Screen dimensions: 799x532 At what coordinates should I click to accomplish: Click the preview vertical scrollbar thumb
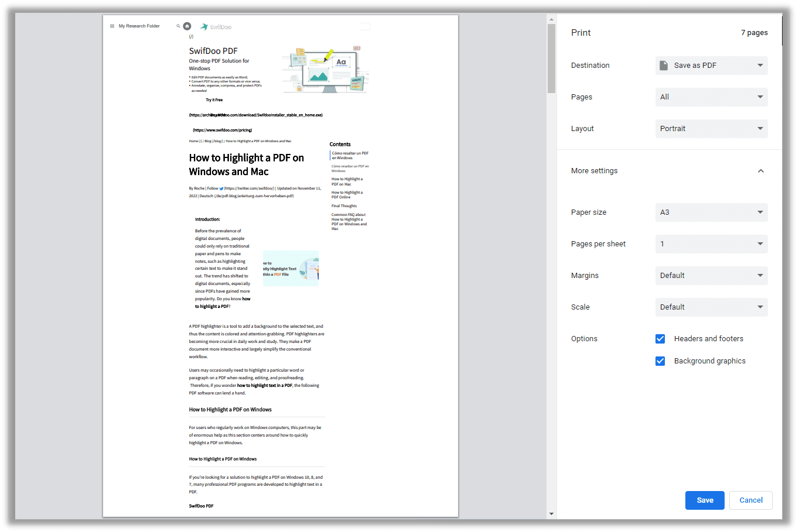click(551, 59)
